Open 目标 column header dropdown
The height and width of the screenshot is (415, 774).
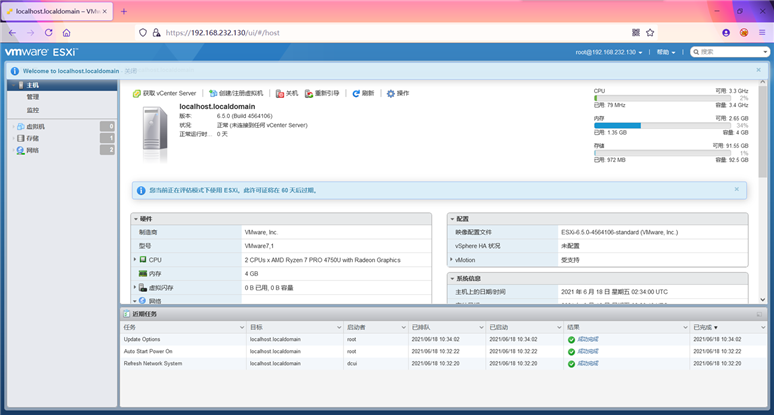(x=339, y=327)
